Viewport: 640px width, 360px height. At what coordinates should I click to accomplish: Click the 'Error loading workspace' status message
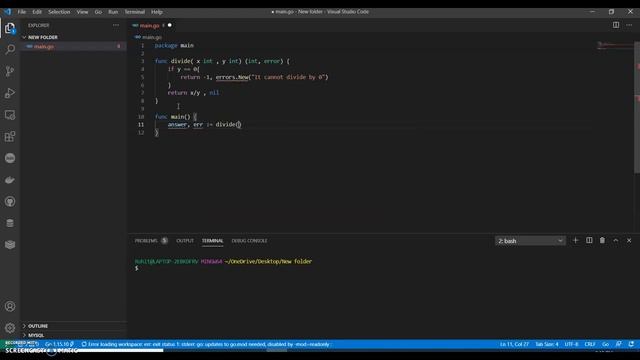click(x=206, y=344)
